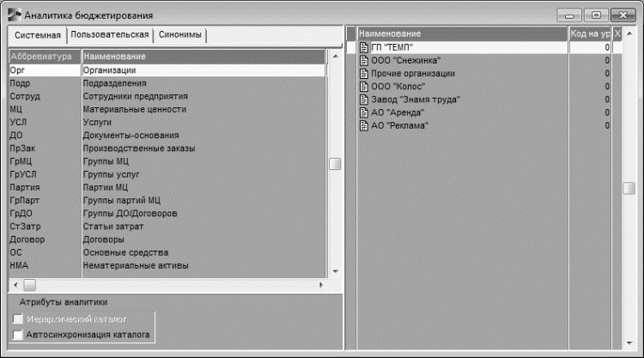
Task: Click the application icon in the title bar
Action: click(15, 15)
